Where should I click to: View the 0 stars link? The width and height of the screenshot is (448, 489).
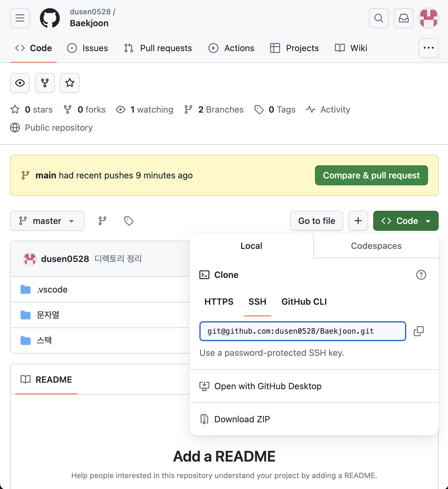coord(31,109)
